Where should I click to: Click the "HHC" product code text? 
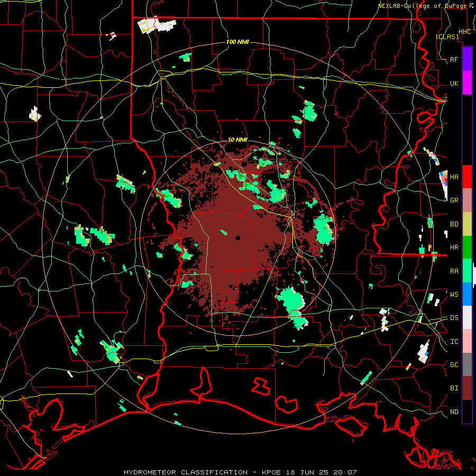(x=464, y=32)
